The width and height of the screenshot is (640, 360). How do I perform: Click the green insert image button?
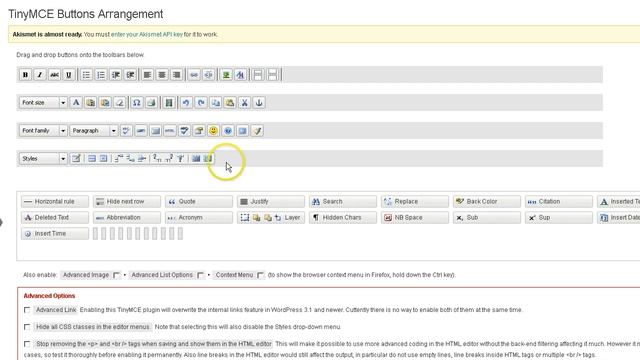click(226, 75)
